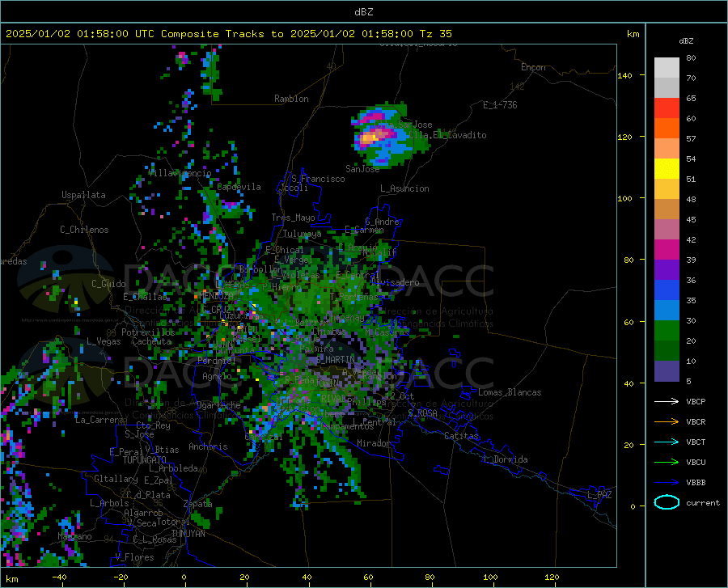Click the Cacheuta map label
728x588 pixels.
point(151,341)
